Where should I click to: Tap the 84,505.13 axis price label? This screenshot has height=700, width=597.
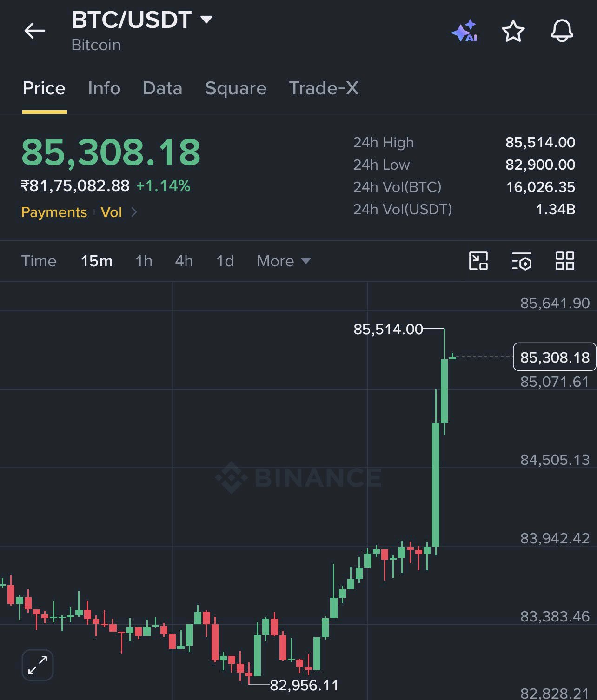[x=555, y=460]
